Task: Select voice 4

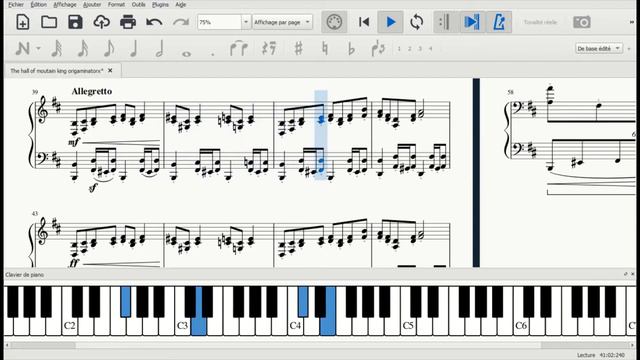Action: 431,49
